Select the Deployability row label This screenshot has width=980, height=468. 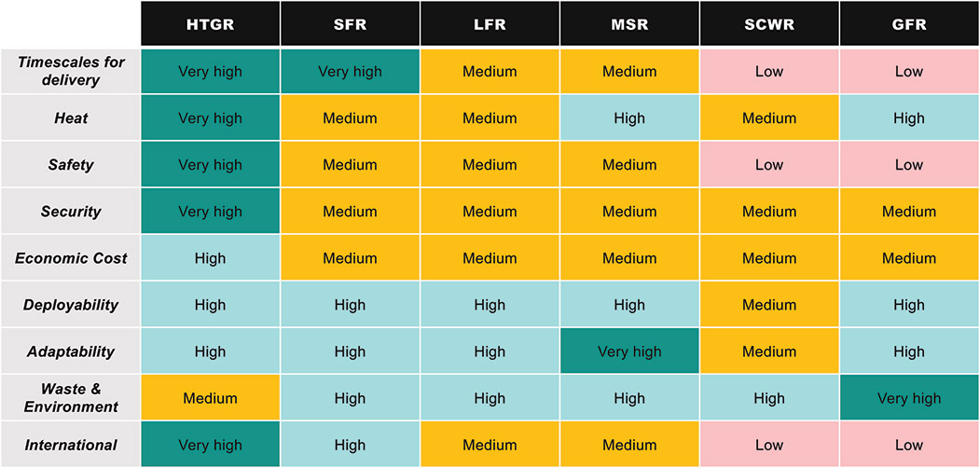point(71,305)
